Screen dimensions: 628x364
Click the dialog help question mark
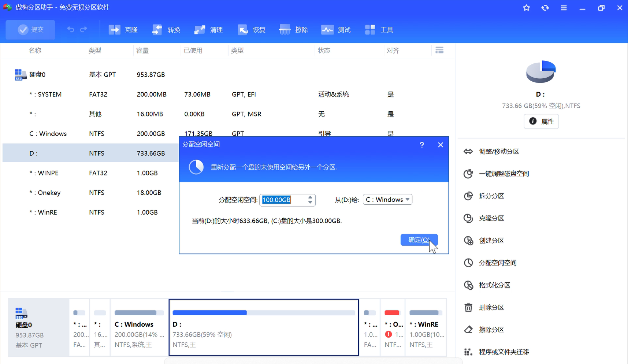click(x=422, y=145)
